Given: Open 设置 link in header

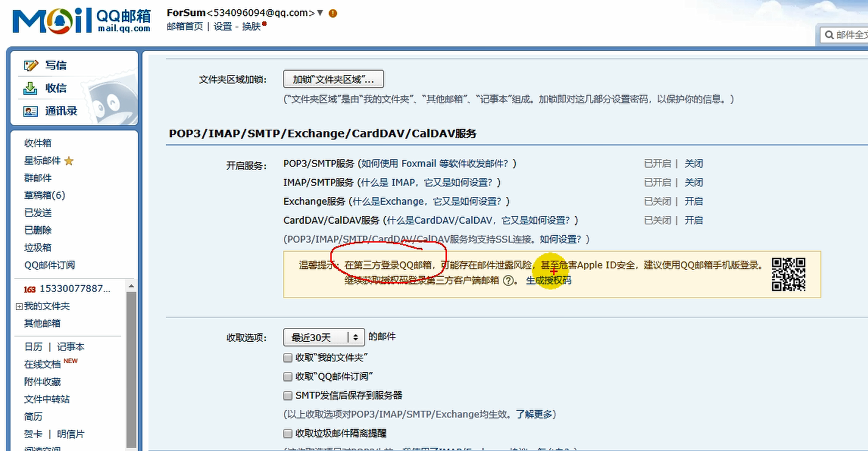Looking at the screenshot, I should pos(223,26).
